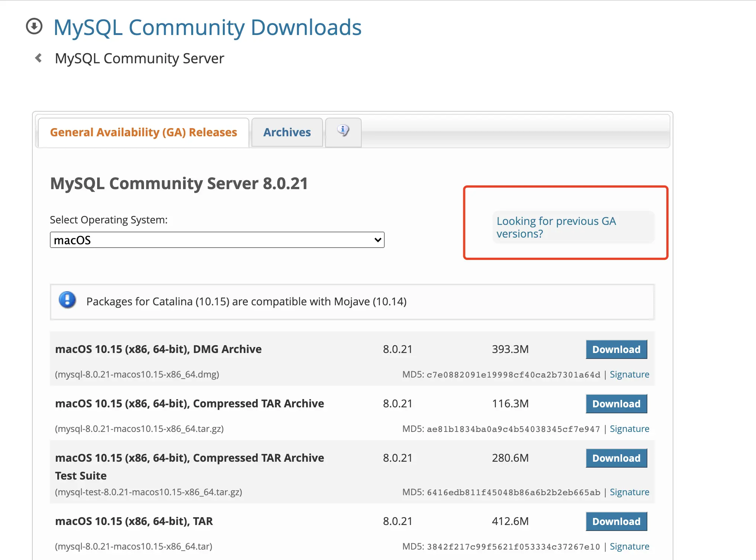Switch to the Archives tab
Viewport: 756px width, 560px height.
pos(287,133)
